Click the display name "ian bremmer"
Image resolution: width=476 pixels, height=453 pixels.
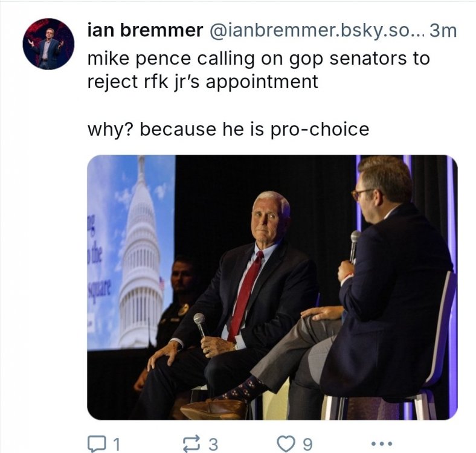click(145, 31)
